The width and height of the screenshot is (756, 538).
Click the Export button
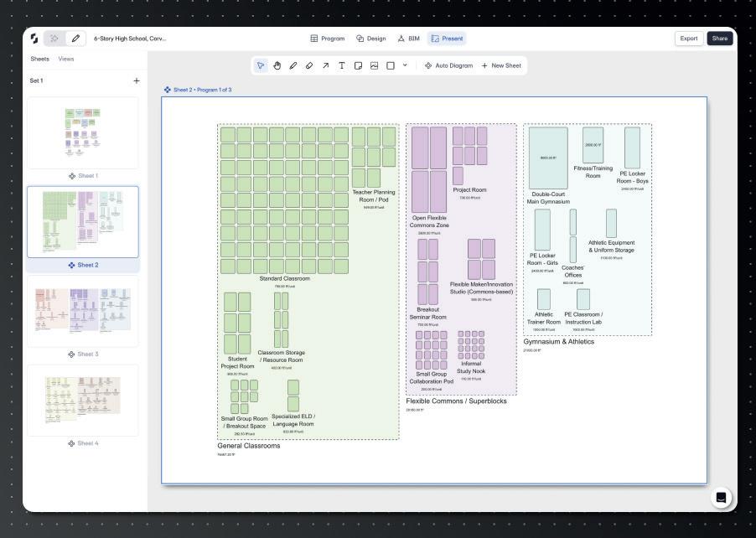pos(688,39)
